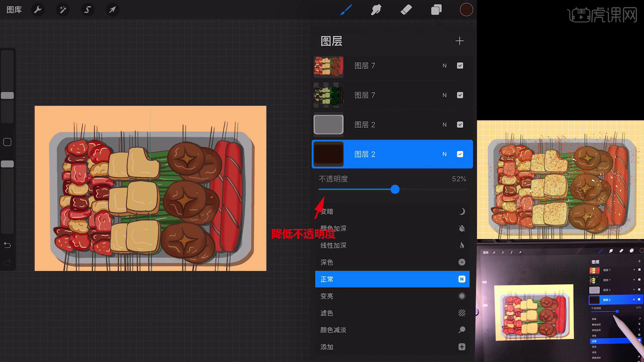Select the Brush tool
This screenshot has width=644, height=362.
pyautogui.click(x=346, y=10)
